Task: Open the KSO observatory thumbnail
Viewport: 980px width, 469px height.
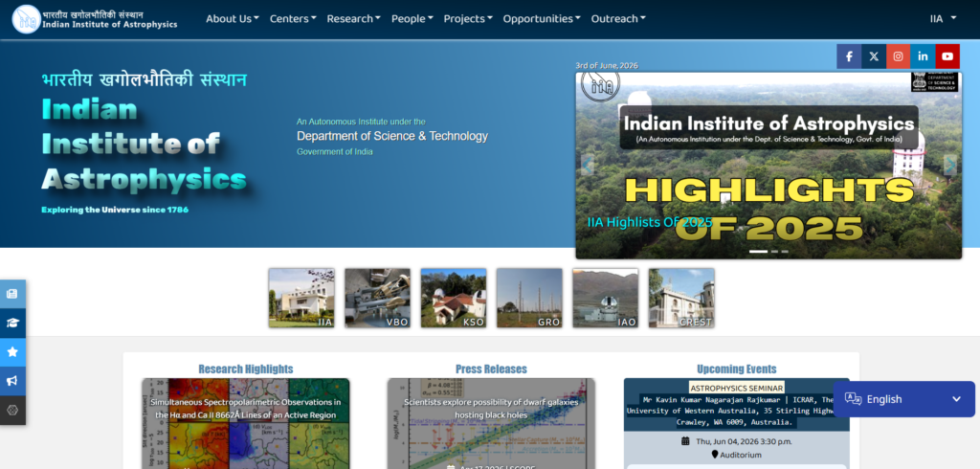Action: pos(453,298)
